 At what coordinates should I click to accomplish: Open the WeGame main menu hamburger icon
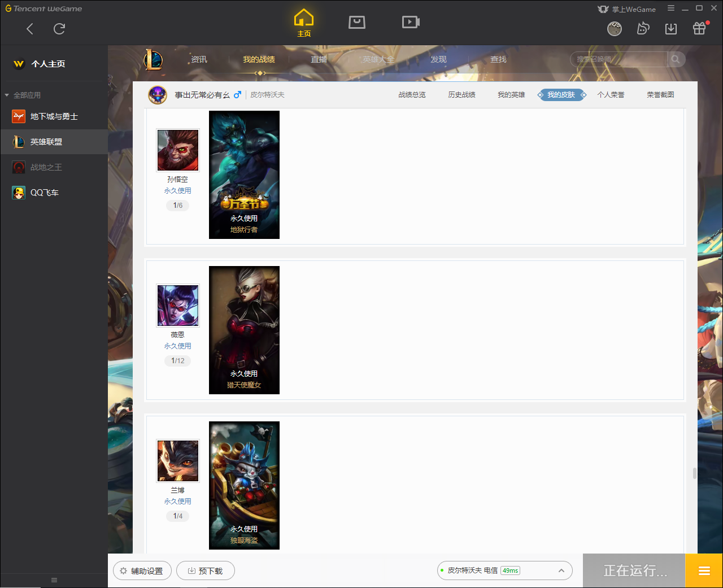coord(671,8)
